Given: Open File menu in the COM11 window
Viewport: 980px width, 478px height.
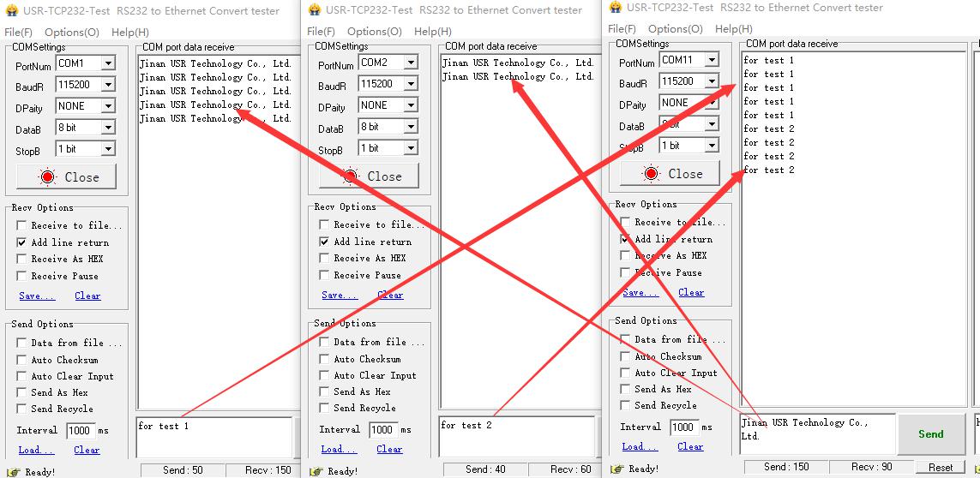Looking at the screenshot, I should click(x=622, y=29).
